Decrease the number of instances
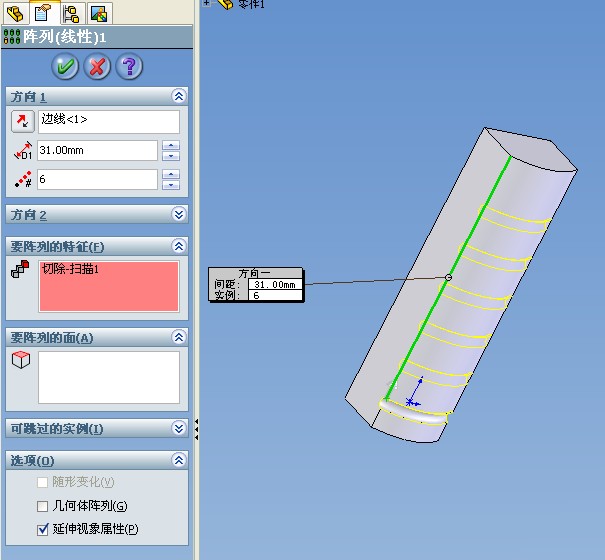Screen dimensions: 605x560 click(x=171, y=185)
